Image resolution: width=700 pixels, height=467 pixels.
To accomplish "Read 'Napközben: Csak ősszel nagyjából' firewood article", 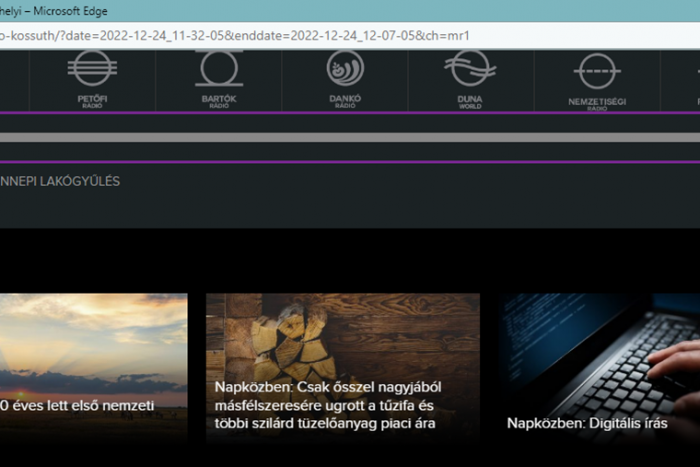I will (328, 405).
